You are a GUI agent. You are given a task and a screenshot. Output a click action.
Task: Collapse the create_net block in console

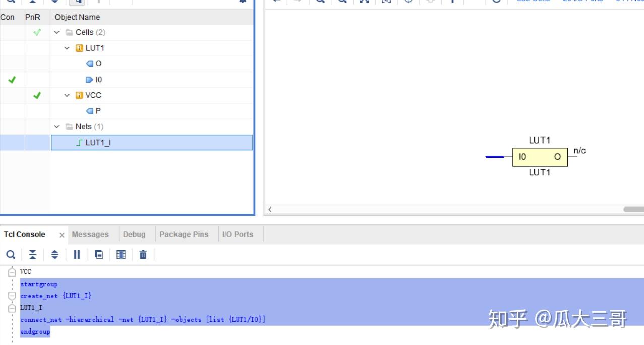12,296
